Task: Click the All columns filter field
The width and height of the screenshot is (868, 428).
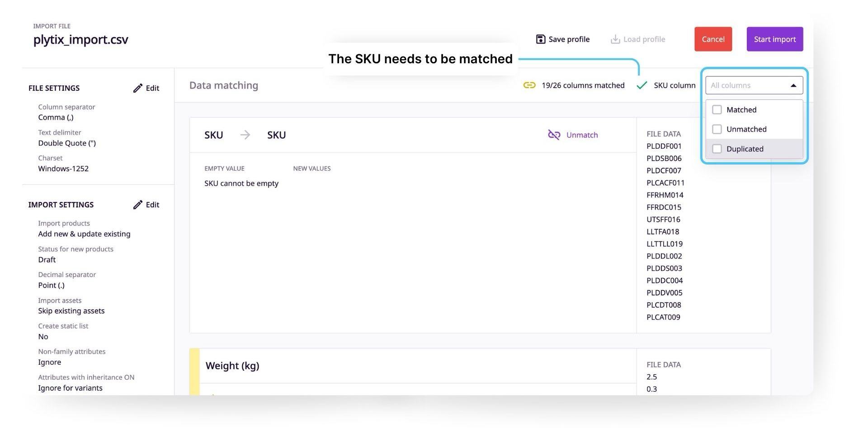Action: click(754, 85)
